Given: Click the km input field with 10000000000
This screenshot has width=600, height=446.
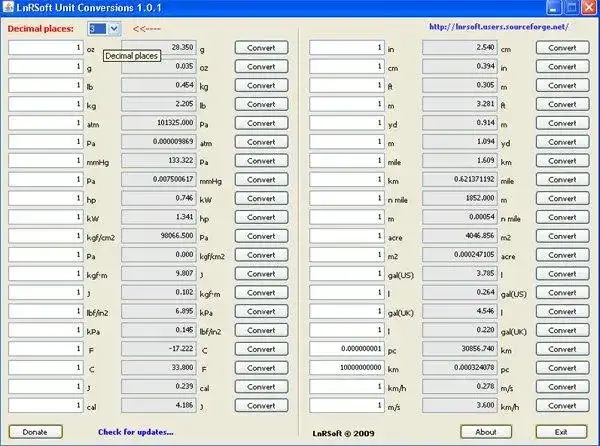Looking at the screenshot, I should click(x=347, y=368).
